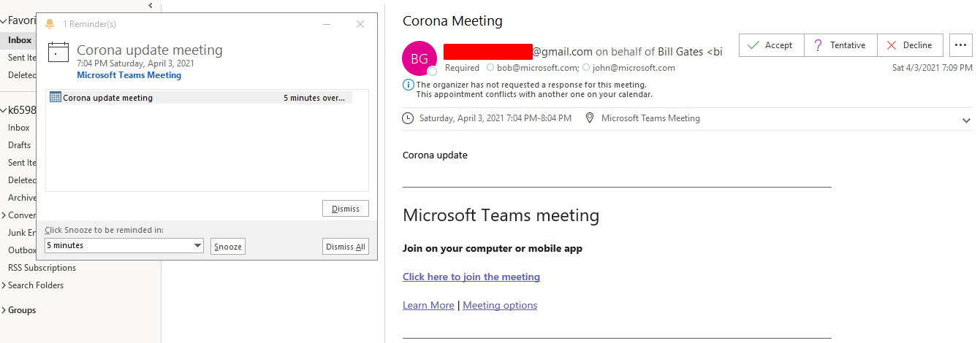The height and width of the screenshot is (343, 980).
Task: Click the BG sender avatar circle
Action: pyautogui.click(x=419, y=58)
